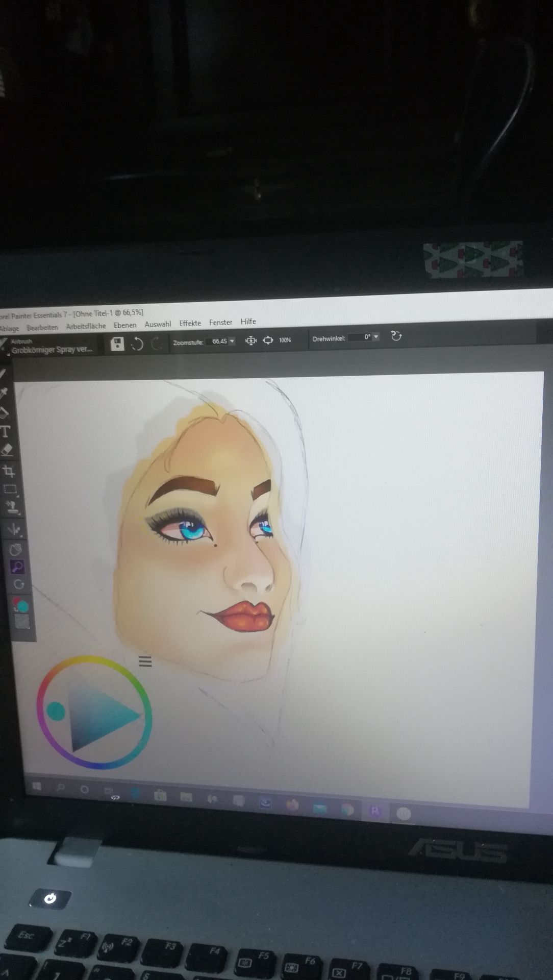Image resolution: width=553 pixels, height=980 pixels.
Task: Open the Windows Start menu
Action: coord(37,787)
